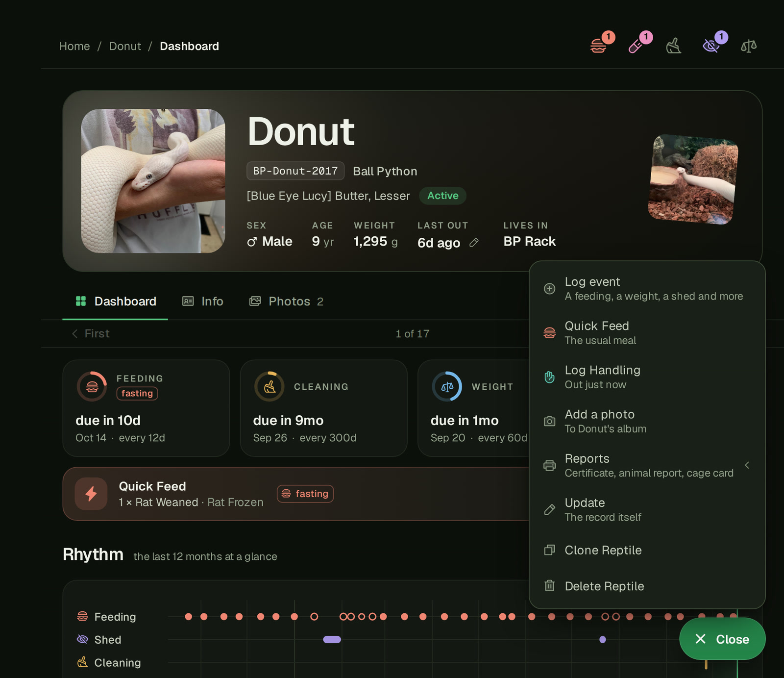Image resolution: width=784 pixels, height=678 pixels.
Task: Click the 1 of 17 page indicator
Action: (x=413, y=334)
